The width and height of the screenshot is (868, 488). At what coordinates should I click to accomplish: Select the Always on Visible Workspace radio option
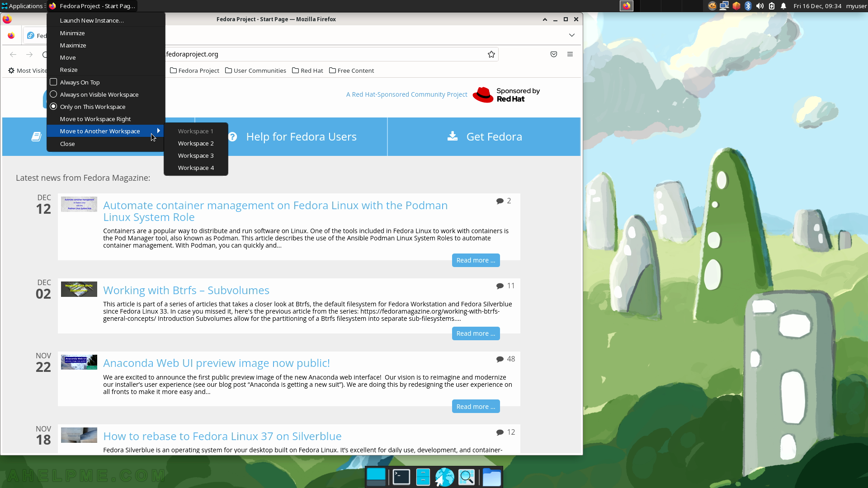pyautogui.click(x=53, y=94)
